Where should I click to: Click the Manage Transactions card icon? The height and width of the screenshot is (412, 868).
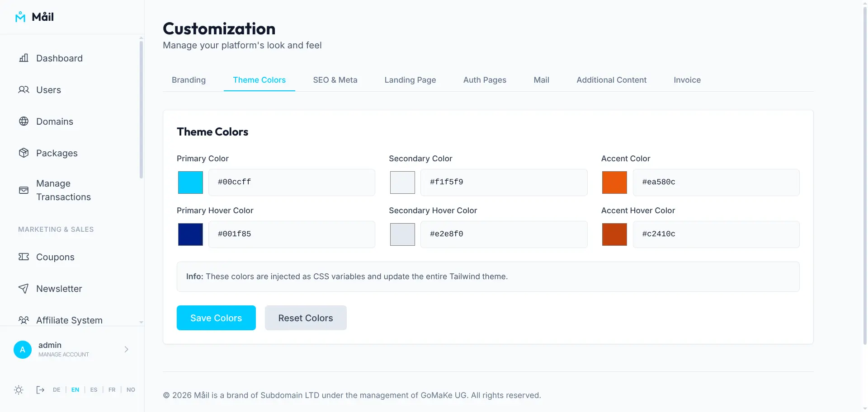(24, 190)
